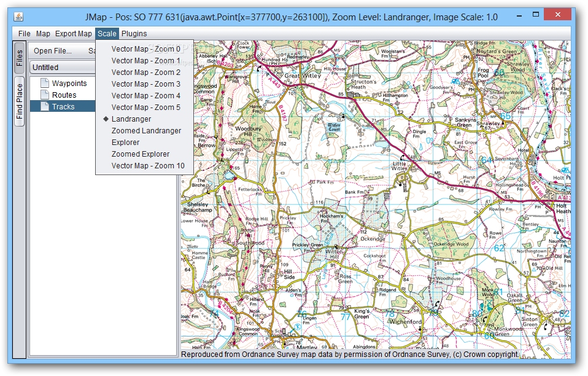Click Martley label on the map
The image size is (588, 376).
(307, 347)
